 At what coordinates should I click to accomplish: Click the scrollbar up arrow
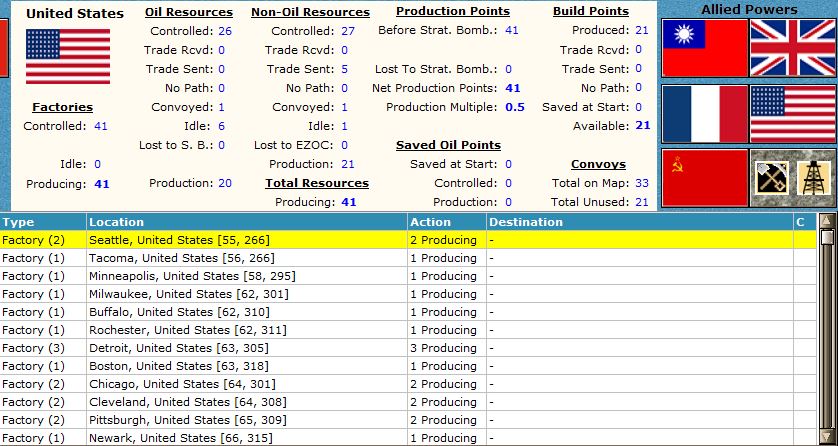click(827, 221)
